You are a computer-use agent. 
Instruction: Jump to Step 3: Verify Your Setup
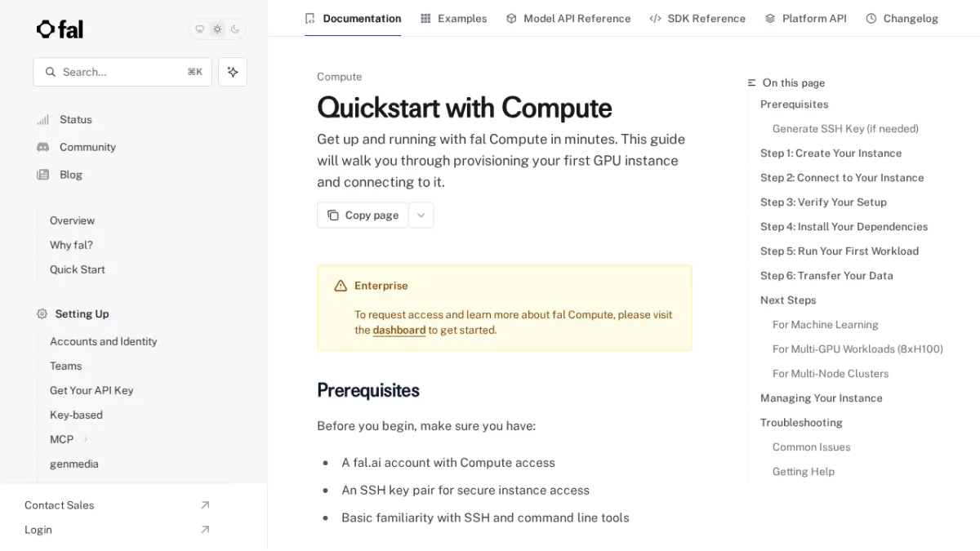(823, 202)
